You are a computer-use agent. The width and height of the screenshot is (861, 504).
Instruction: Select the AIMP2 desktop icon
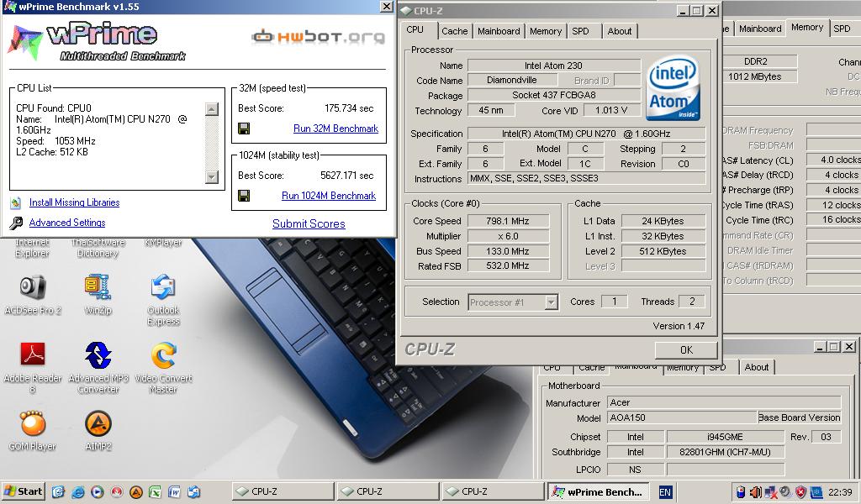(98, 423)
